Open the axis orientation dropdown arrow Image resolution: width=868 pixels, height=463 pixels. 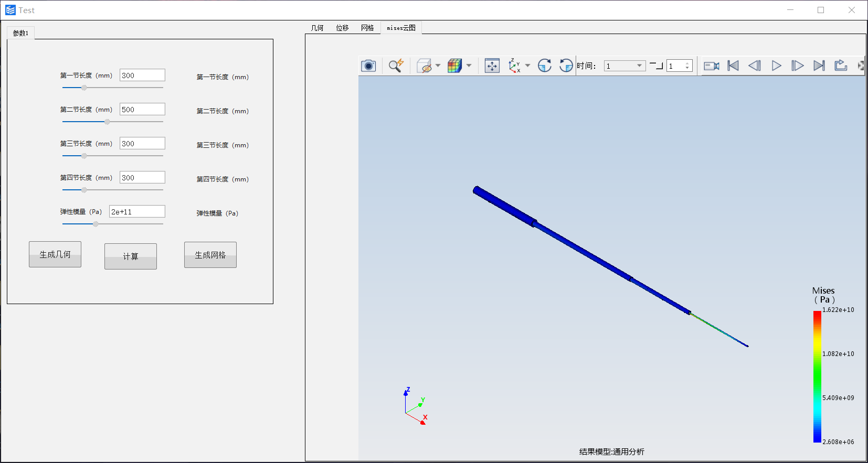coord(527,66)
